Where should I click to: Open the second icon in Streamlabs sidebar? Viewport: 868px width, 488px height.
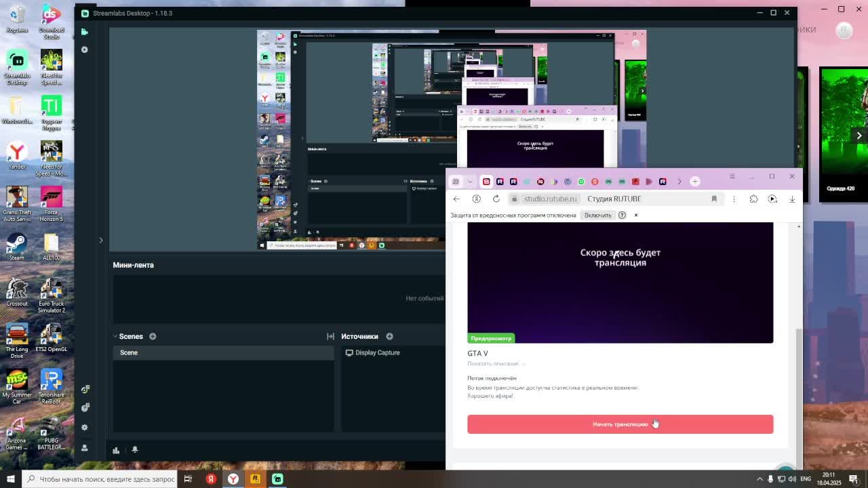tap(85, 49)
